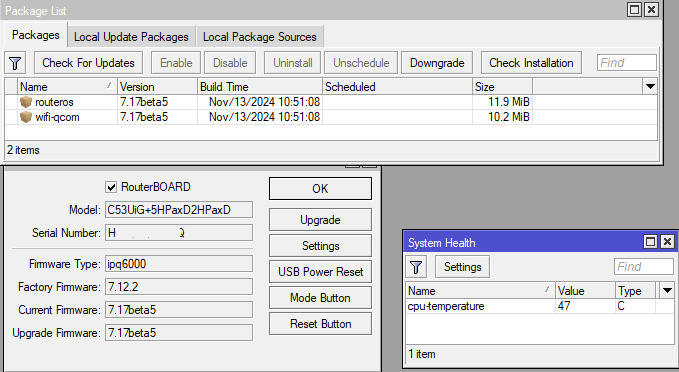Click the Unschedule button

tap(361, 63)
